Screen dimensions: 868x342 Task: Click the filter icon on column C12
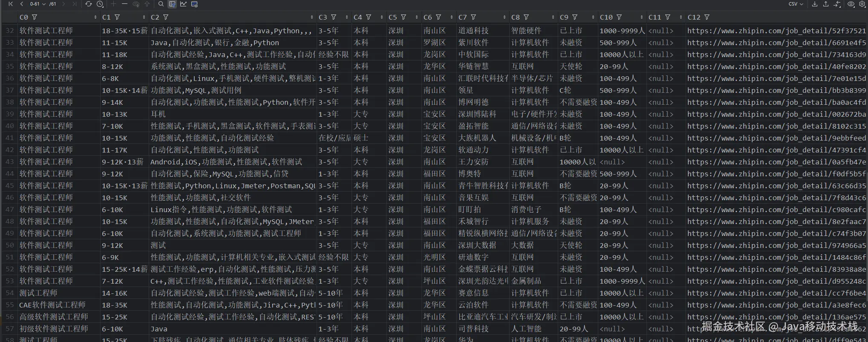tap(707, 17)
